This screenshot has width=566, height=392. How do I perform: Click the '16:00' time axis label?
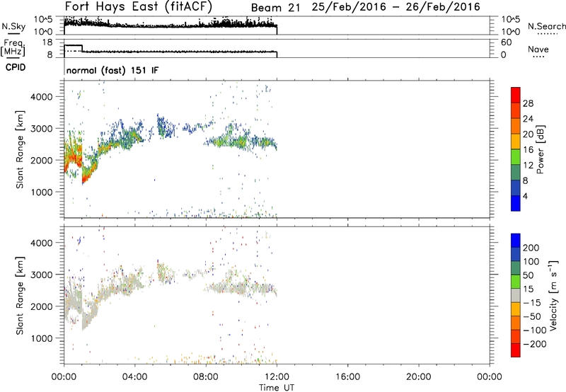(347, 377)
